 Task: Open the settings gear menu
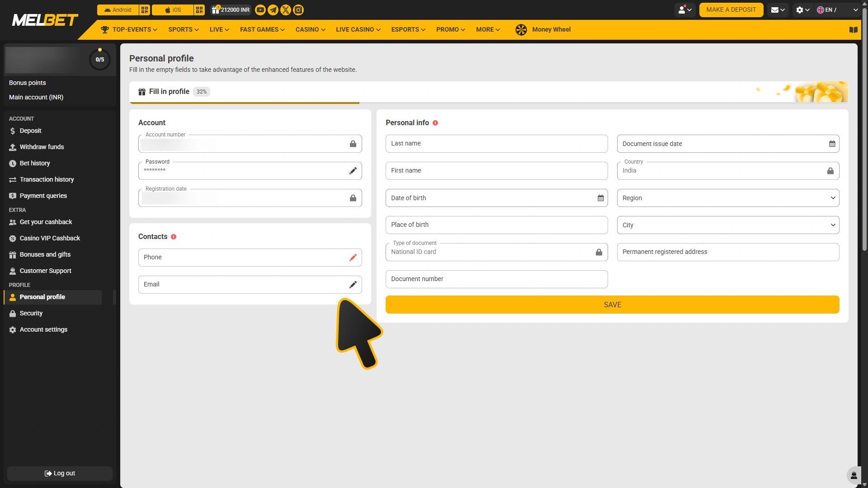pyautogui.click(x=803, y=10)
